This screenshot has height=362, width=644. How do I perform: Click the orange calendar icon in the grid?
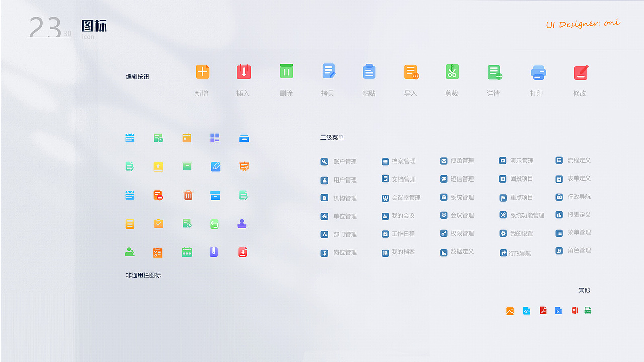point(187,138)
